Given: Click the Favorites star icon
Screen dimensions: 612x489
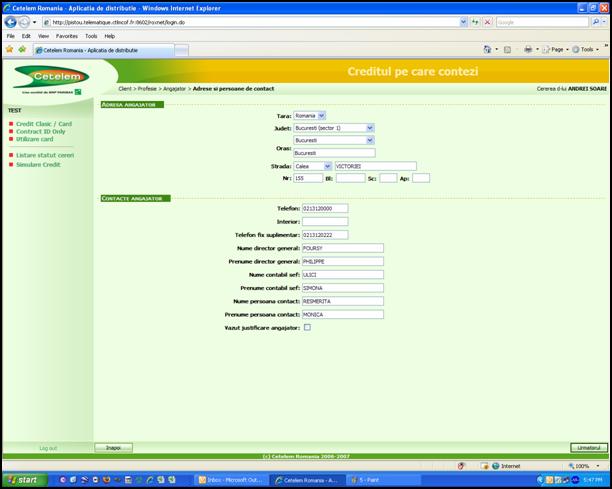Looking at the screenshot, I should [x=9, y=48].
